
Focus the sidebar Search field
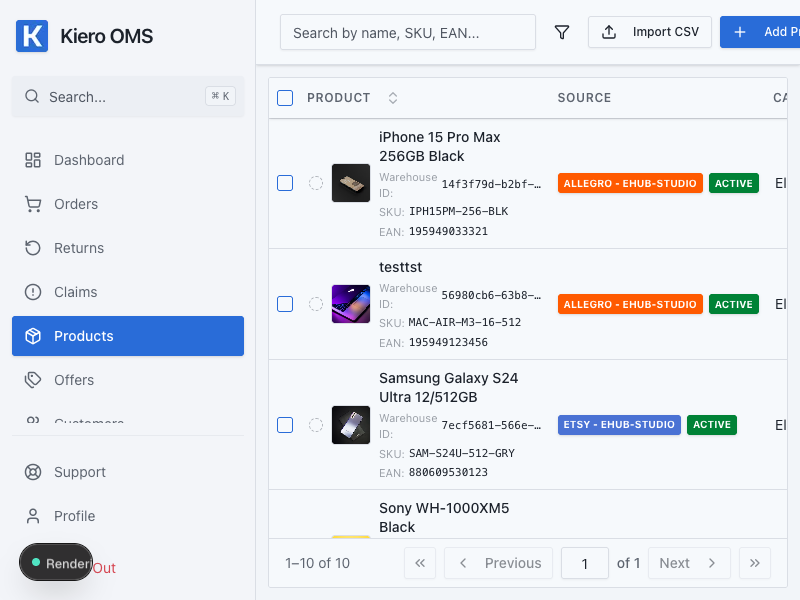(128, 96)
